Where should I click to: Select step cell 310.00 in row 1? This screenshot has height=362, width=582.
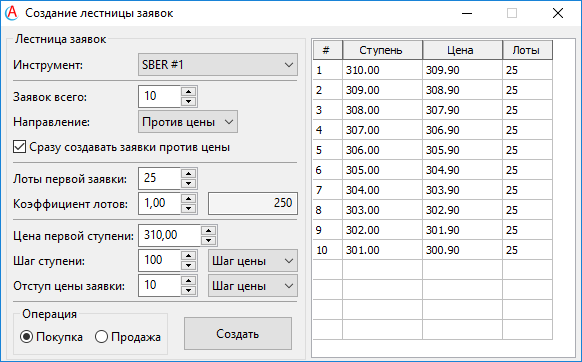coord(382,70)
